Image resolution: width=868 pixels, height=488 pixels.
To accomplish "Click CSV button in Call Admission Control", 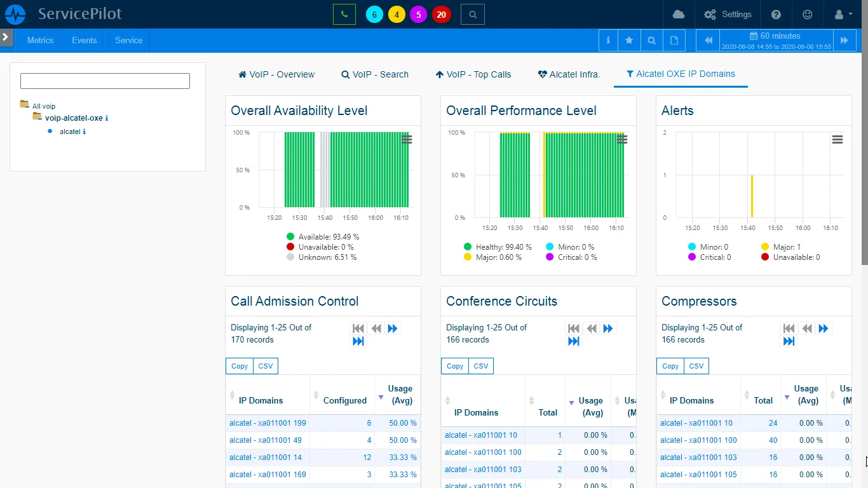I will (x=265, y=366).
